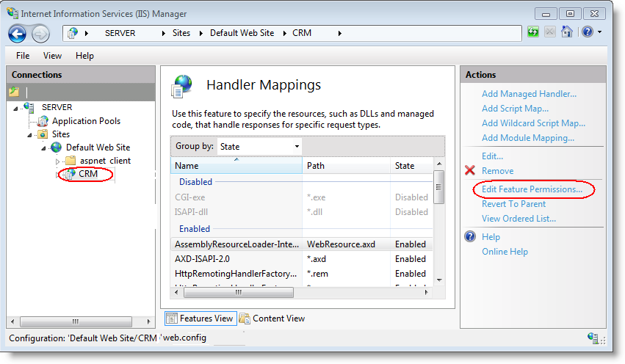The image size is (625, 364).
Task: Select the CRM application in the tree
Action: (x=87, y=174)
